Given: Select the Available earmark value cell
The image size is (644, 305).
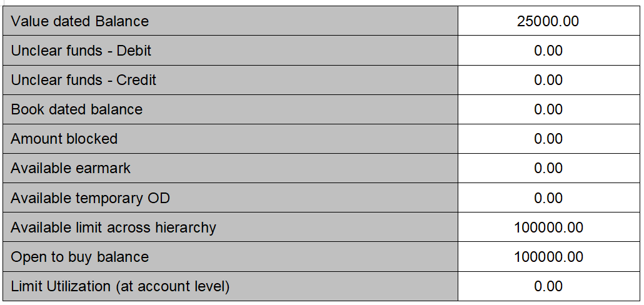Looking at the screenshot, I should (548, 168).
